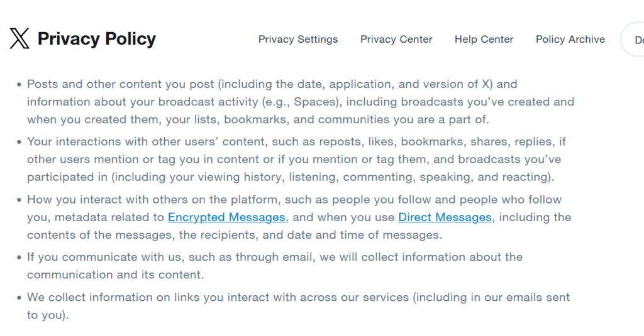The width and height of the screenshot is (644, 336).
Task: Open the Privacy Settings menu item
Action: point(298,40)
